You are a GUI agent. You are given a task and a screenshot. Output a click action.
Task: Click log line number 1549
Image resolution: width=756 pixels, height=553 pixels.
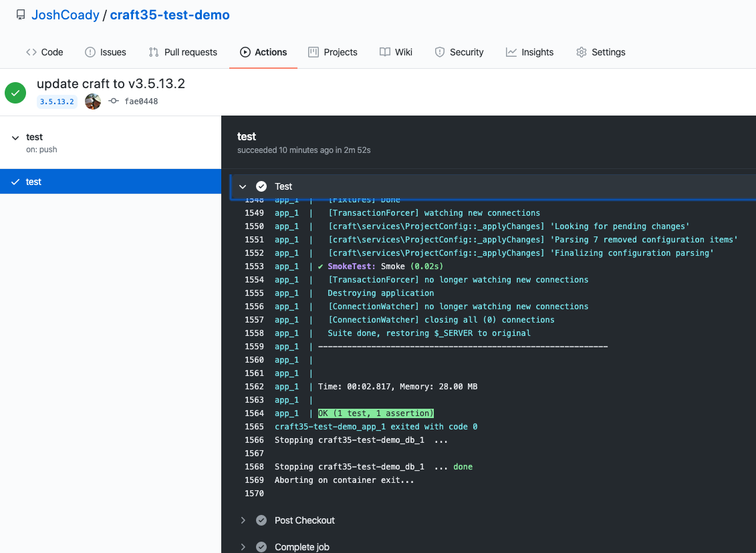[254, 213]
